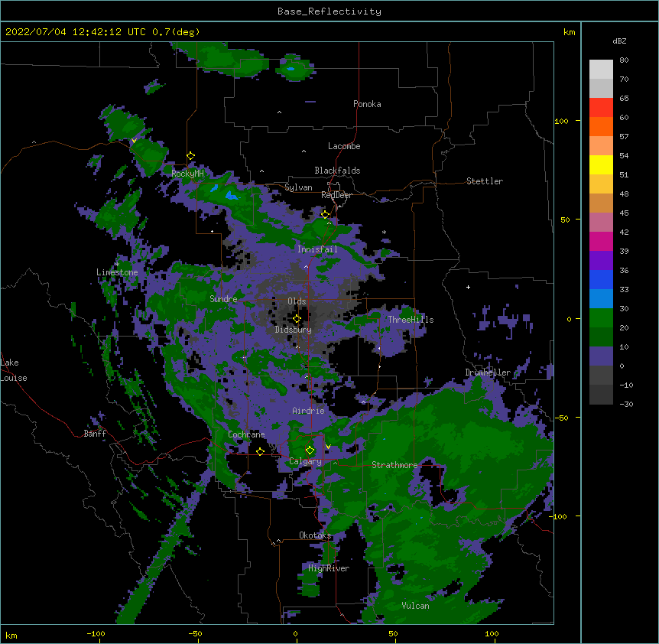Pick the red swatch in the dBZ legend
This screenshot has height=644, width=659.
point(601,107)
